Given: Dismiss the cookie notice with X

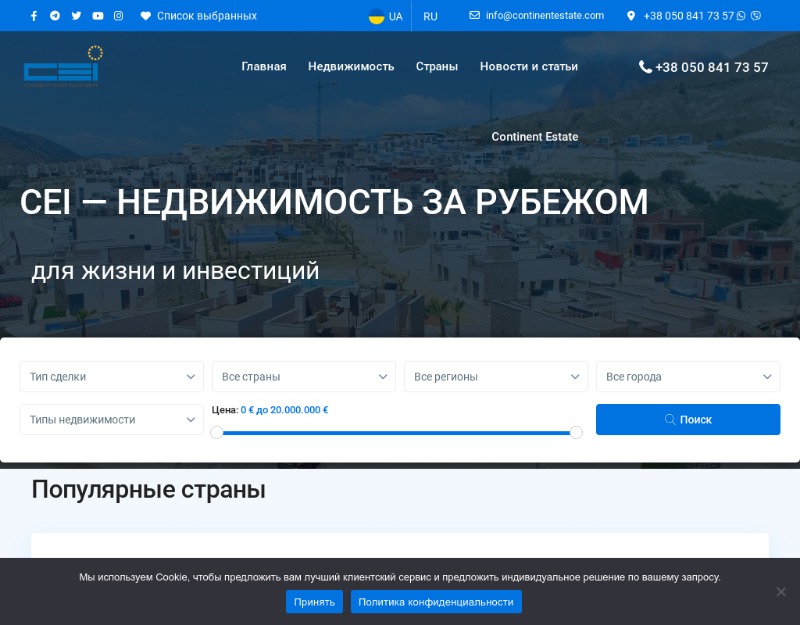Looking at the screenshot, I should (781, 591).
